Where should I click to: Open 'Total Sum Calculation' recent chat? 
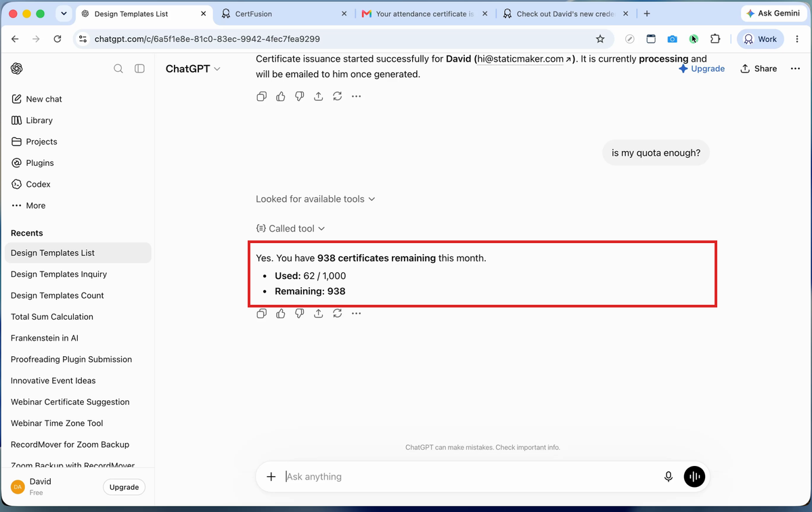click(x=78, y=317)
